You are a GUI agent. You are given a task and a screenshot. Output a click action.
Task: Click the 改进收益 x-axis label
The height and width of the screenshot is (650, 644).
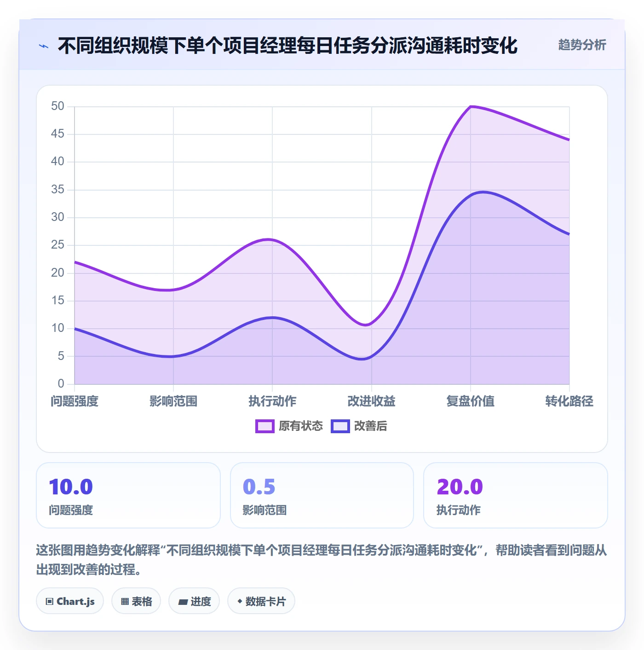[x=372, y=401]
